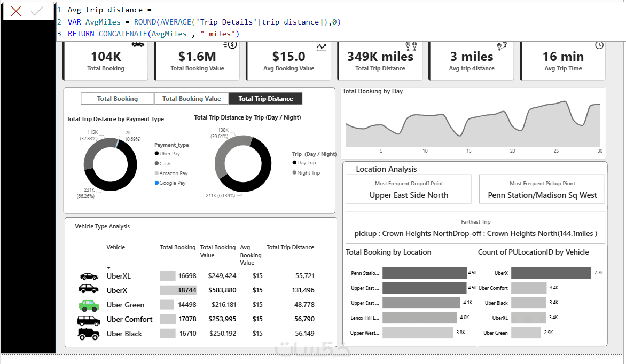
Task: Switch to the Total Booking Value tab
Action: pyautogui.click(x=191, y=99)
